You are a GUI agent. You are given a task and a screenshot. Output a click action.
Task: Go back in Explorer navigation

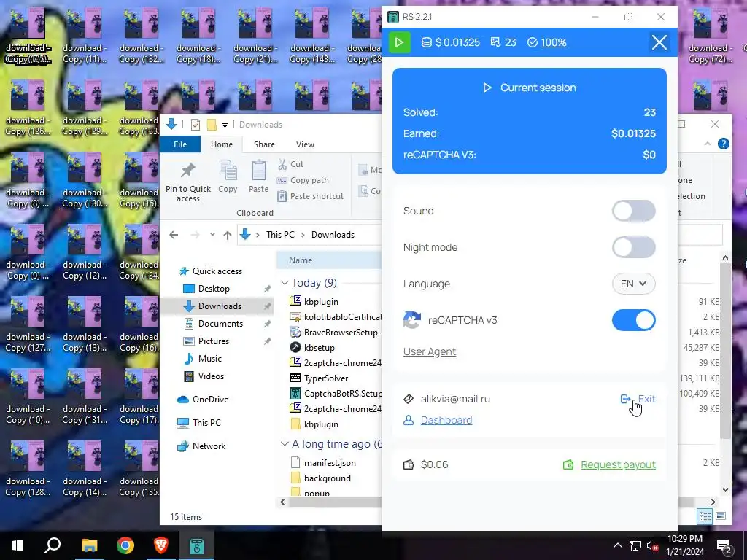174,235
